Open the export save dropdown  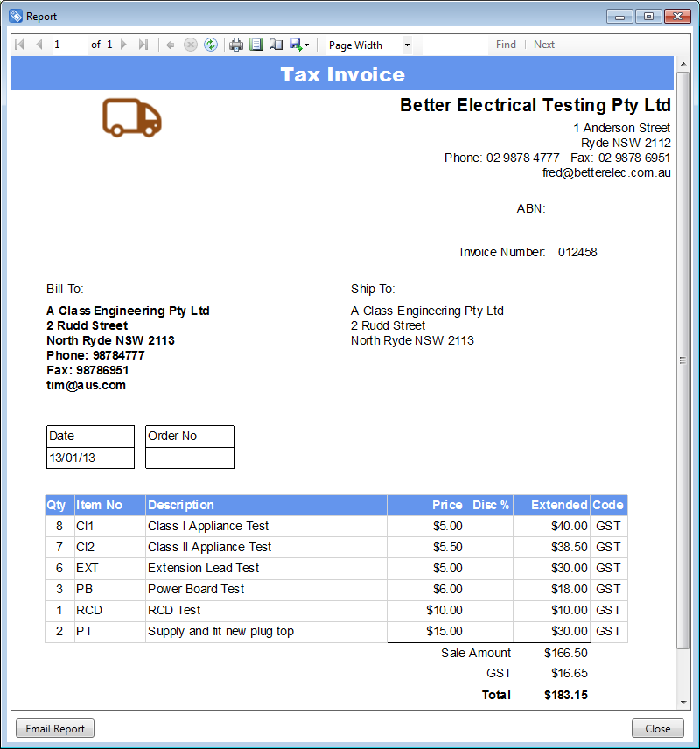(x=299, y=45)
